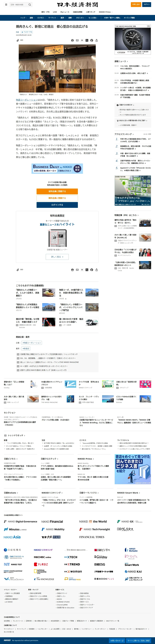Screen dimensions: 155x644
Task: Expand the 経済 dropdown menu
Action: (x=63, y=18)
